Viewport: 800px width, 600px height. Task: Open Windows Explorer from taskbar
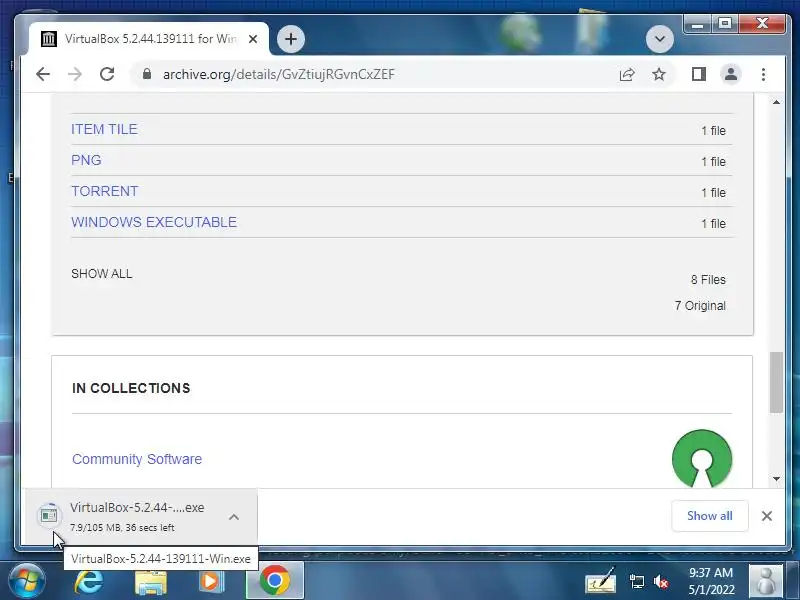point(151,581)
